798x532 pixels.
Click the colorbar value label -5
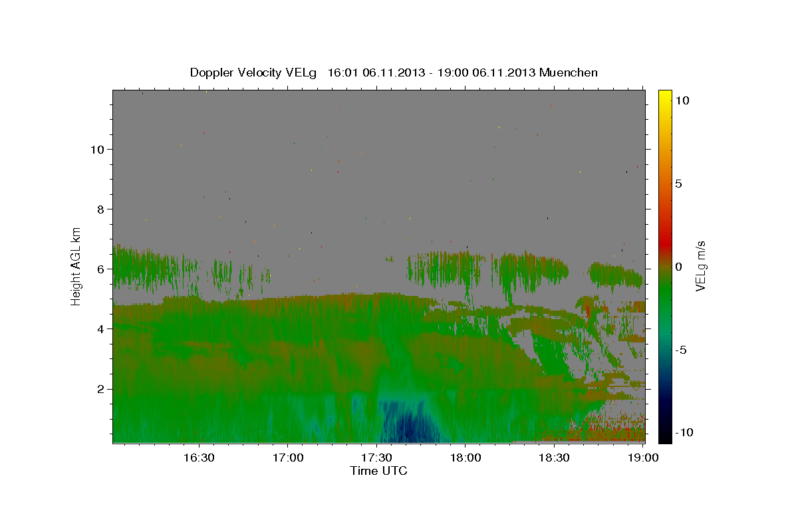[x=681, y=350]
